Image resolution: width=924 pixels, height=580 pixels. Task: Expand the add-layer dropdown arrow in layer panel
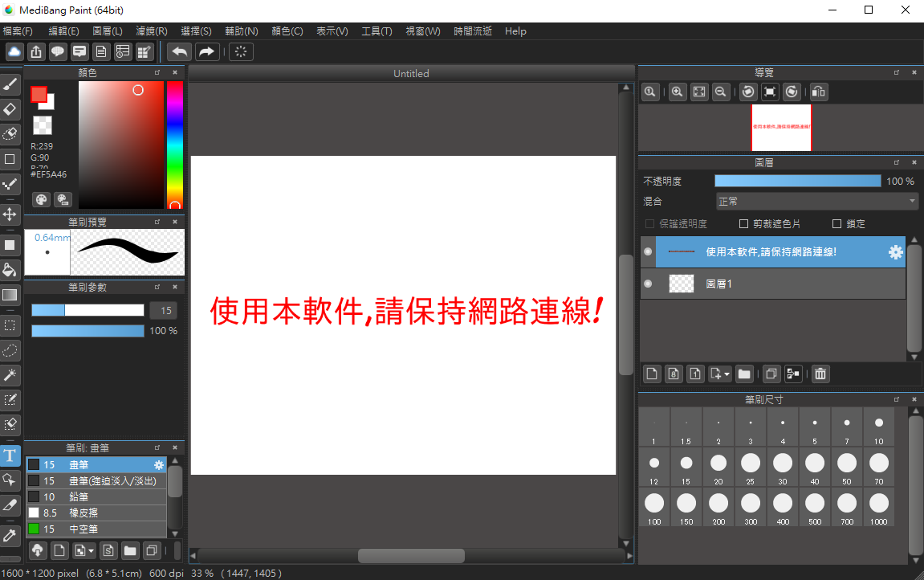pos(727,374)
